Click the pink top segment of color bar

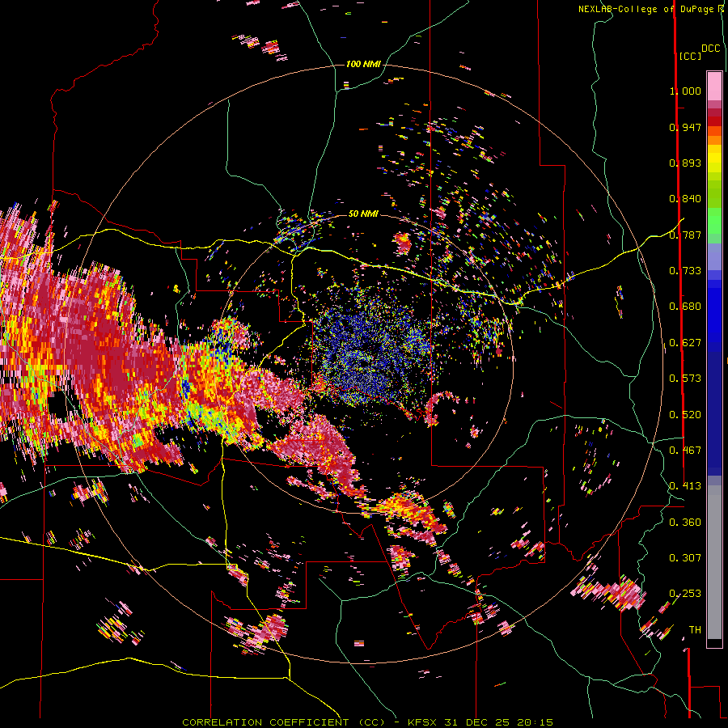tap(714, 86)
